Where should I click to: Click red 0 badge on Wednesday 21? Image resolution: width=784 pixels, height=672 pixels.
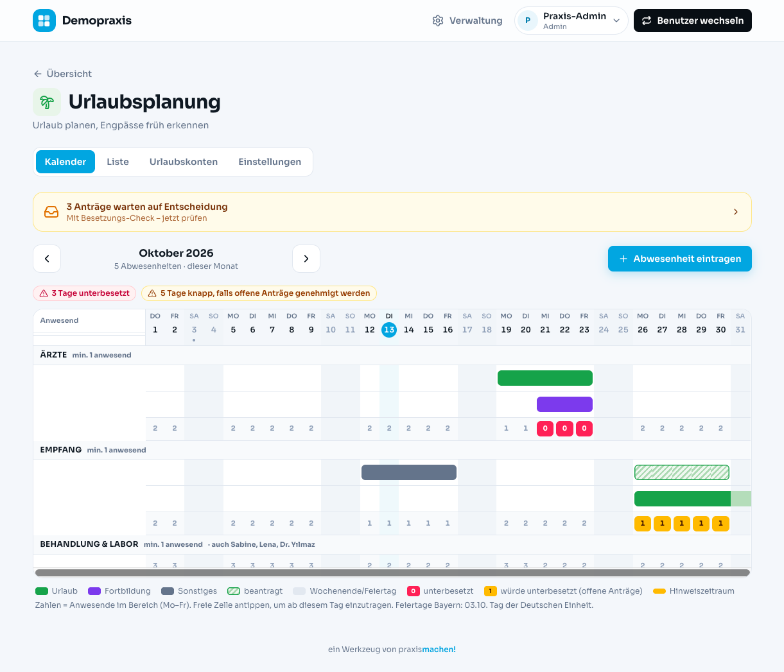545,428
